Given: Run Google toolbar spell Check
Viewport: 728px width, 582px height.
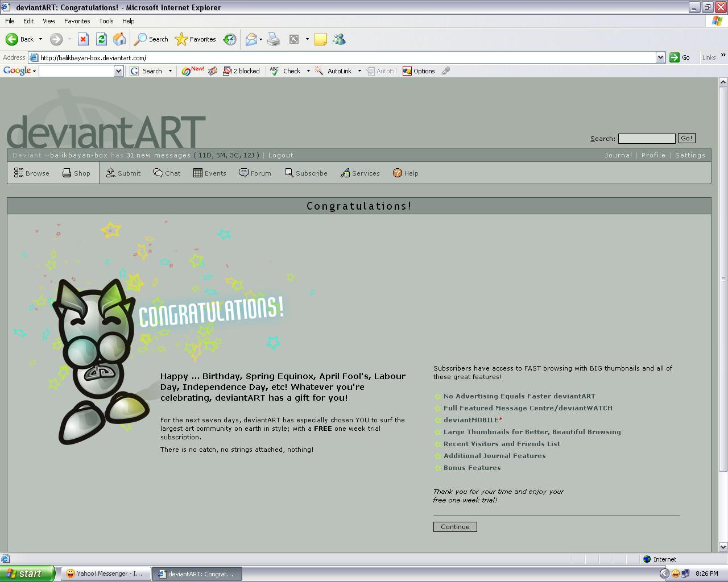Looking at the screenshot, I should (x=286, y=71).
